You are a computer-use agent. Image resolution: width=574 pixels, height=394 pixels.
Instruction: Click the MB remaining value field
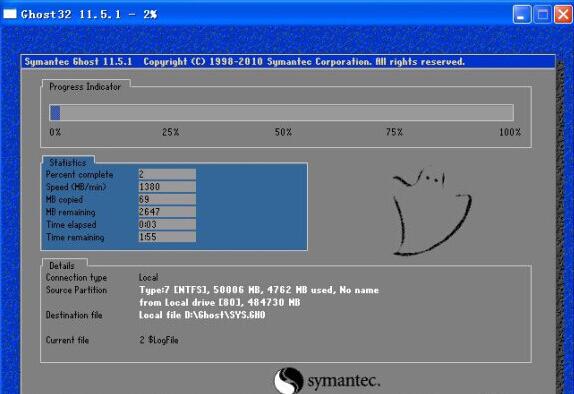167,212
